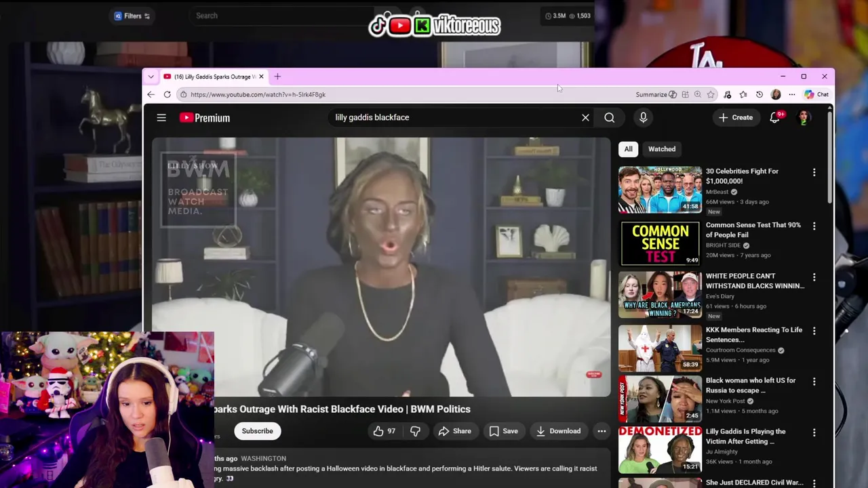Click the main video player

(x=380, y=267)
